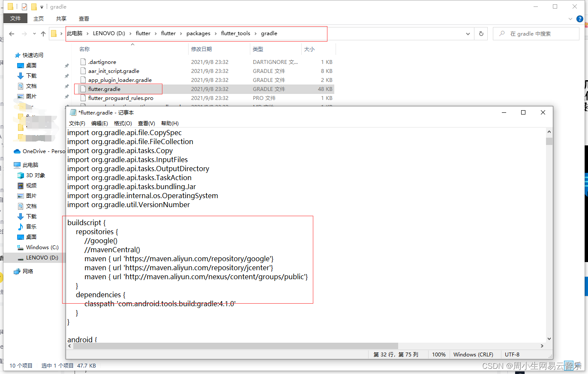Image resolution: width=588 pixels, height=374 pixels.
Task: Sort files by 大小 column
Action: [x=309, y=49]
